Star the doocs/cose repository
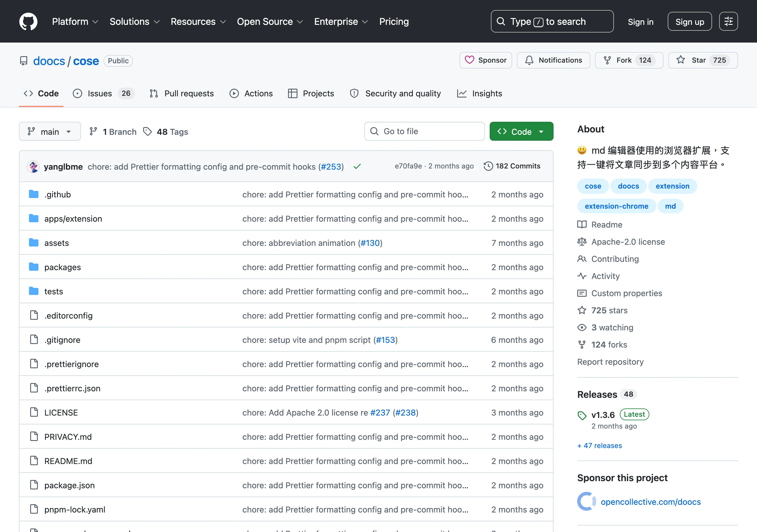Screen dimensions: 757x532 coord(703,60)
